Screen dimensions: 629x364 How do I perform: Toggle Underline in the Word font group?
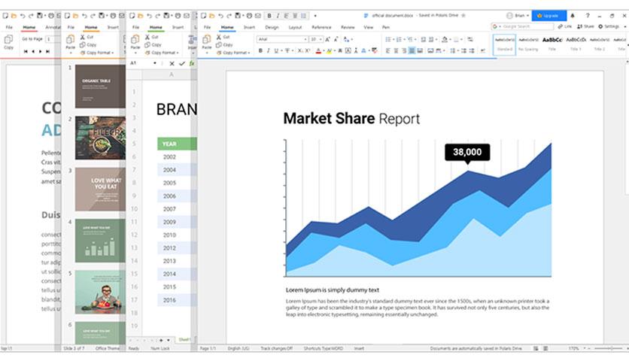coord(275,50)
